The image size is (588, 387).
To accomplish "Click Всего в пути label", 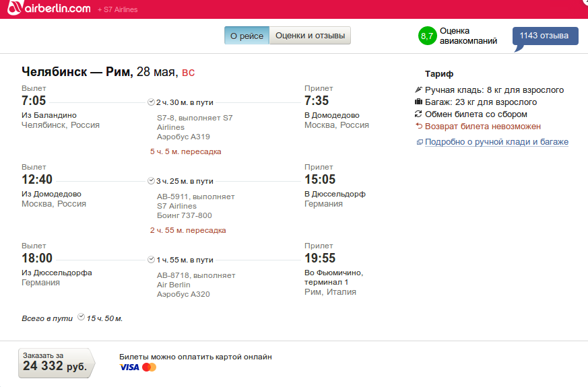I will (47, 318).
